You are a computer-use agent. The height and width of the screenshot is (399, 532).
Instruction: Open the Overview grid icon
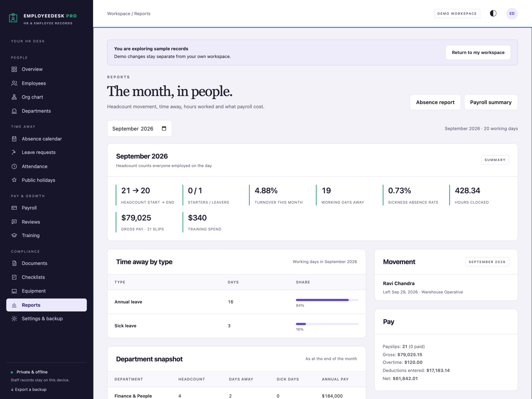tap(14, 69)
